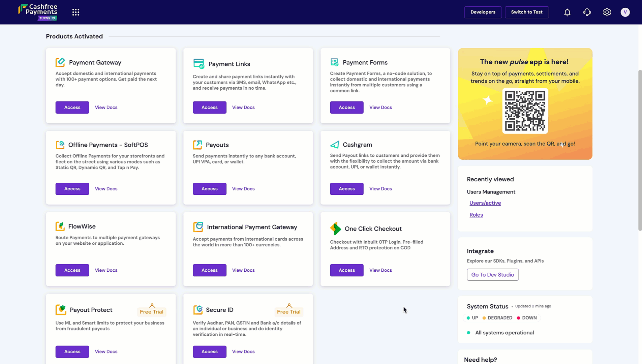Access the FlowWise product
The width and height of the screenshot is (642, 364).
[x=72, y=270]
